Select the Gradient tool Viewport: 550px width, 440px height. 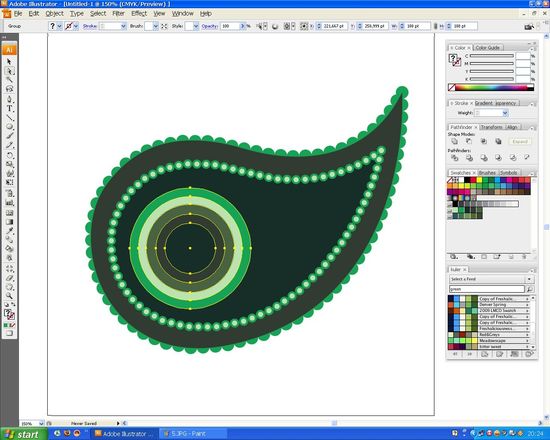pyautogui.click(x=9, y=222)
